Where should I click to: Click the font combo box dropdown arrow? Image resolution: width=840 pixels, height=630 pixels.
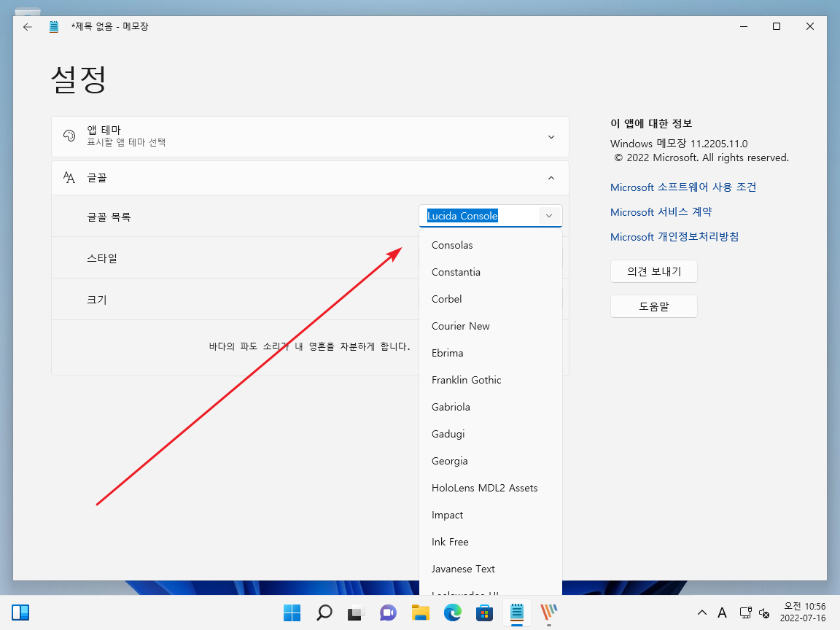(x=549, y=216)
